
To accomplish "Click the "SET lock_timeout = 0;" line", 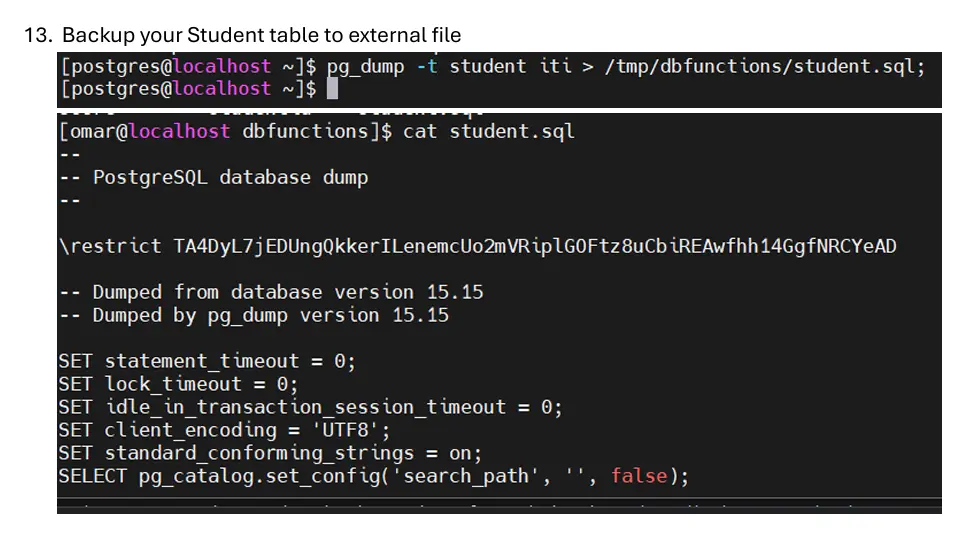I will pyautogui.click(x=178, y=384).
